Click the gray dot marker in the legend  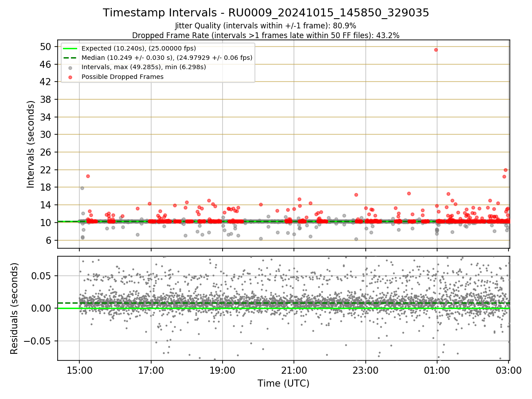[x=71, y=67]
